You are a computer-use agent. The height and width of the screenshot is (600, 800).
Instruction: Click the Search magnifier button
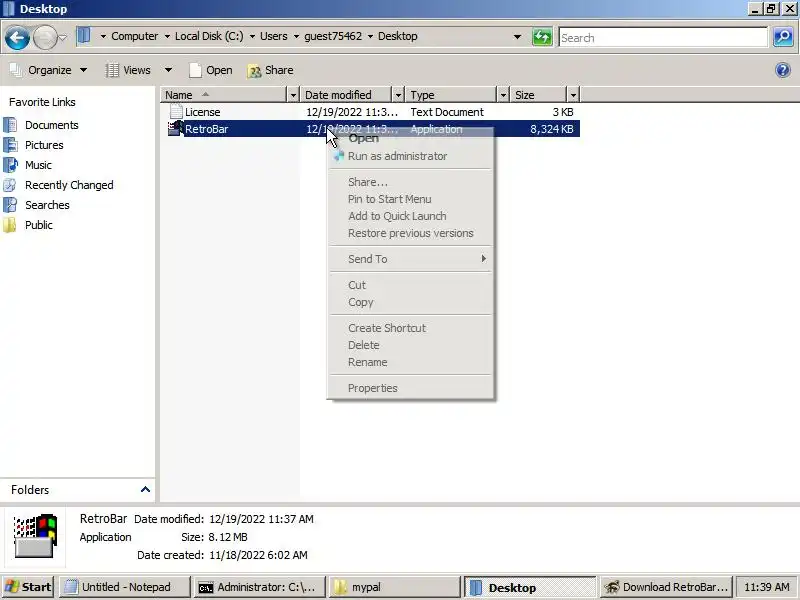(783, 37)
